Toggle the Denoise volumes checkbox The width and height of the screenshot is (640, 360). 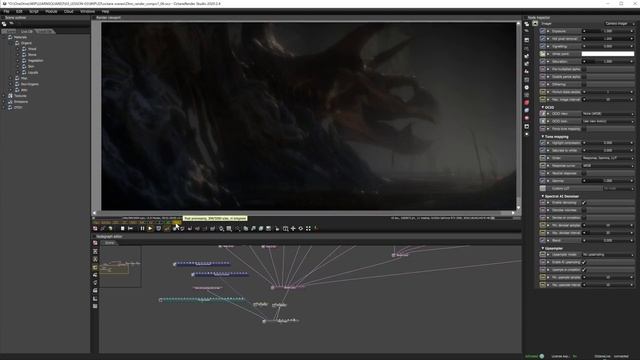coord(584,210)
